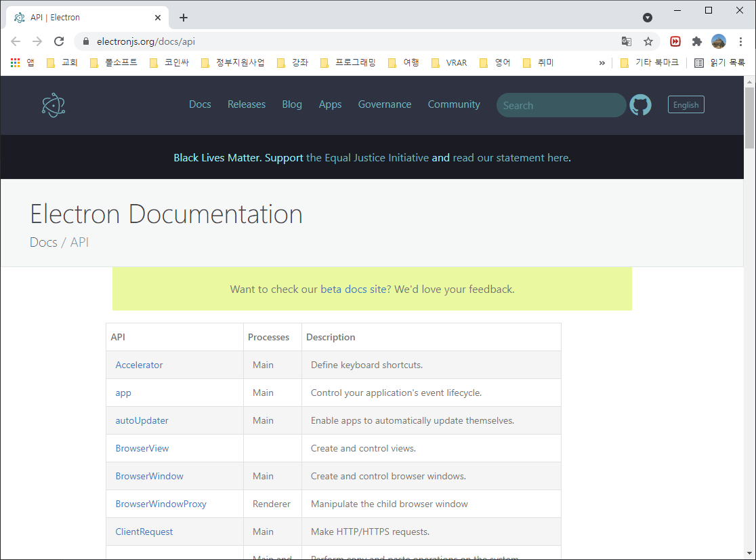Image resolution: width=756 pixels, height=560 pixels.
Task: Open the Community navigation item
Action: point(454,104)
